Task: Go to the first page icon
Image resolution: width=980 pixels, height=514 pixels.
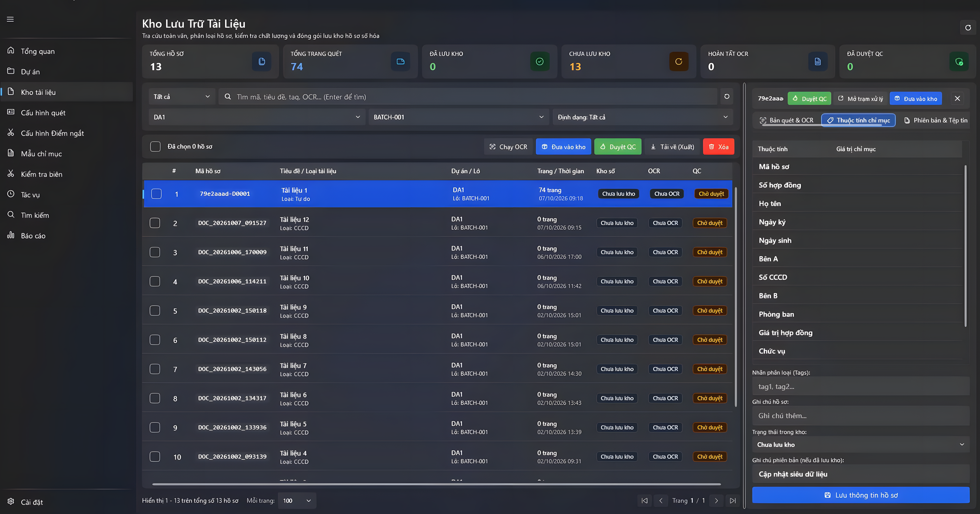Action: point(644,500)
